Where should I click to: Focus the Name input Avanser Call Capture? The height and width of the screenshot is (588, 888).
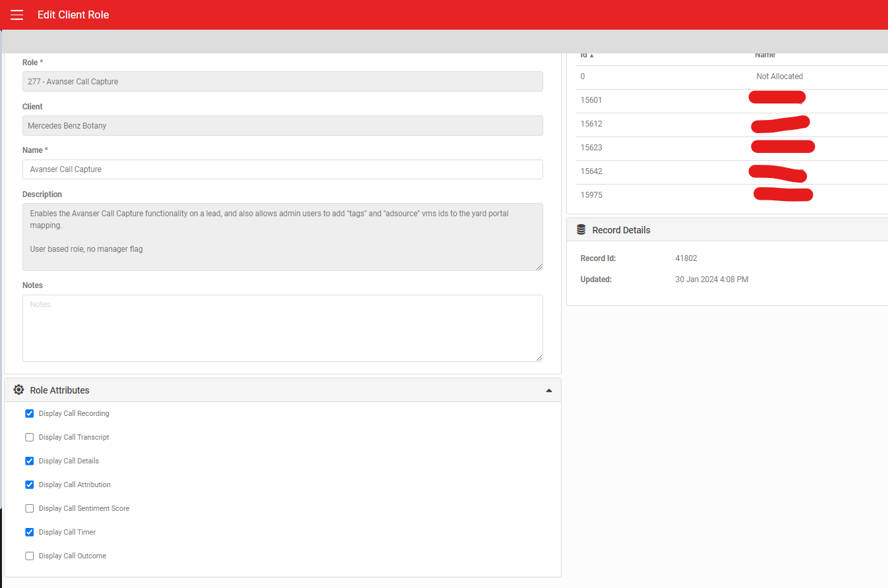click(x=283, y=169)
